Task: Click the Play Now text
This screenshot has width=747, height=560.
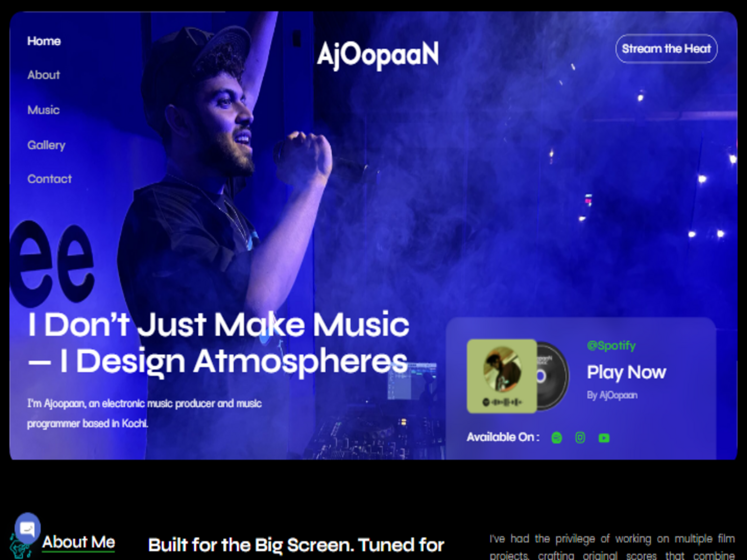Action: tap(626, 372)
